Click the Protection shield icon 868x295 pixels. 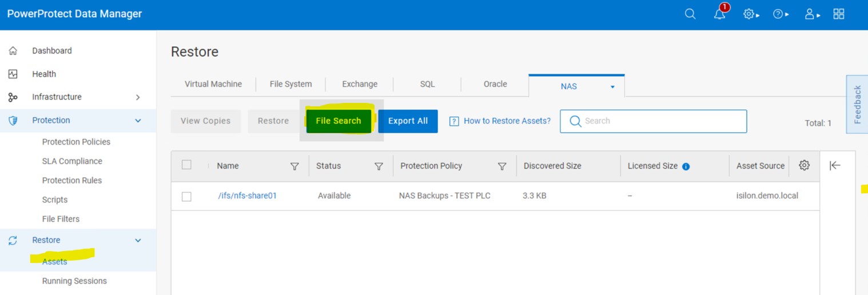pos(13,121)
